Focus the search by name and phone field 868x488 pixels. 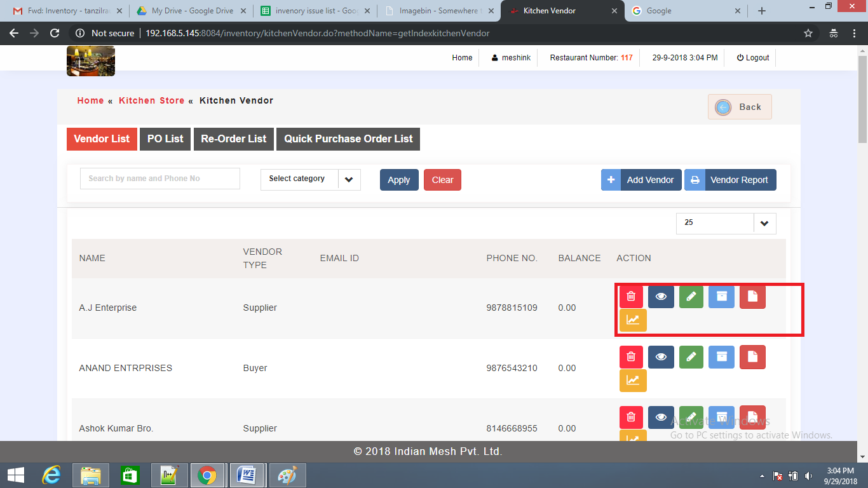pos(160,179)
